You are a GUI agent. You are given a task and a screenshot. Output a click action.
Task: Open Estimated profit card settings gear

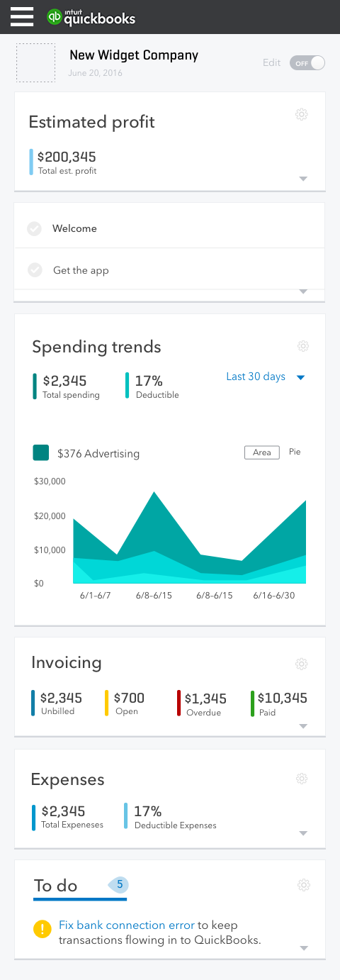point(302,114)
